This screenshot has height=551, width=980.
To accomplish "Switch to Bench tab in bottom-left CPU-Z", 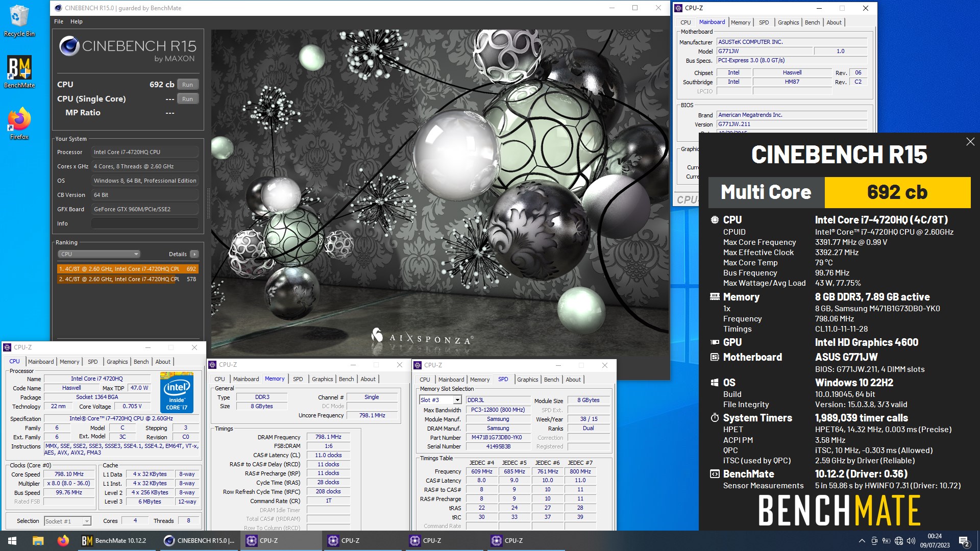I will point(141,362).
